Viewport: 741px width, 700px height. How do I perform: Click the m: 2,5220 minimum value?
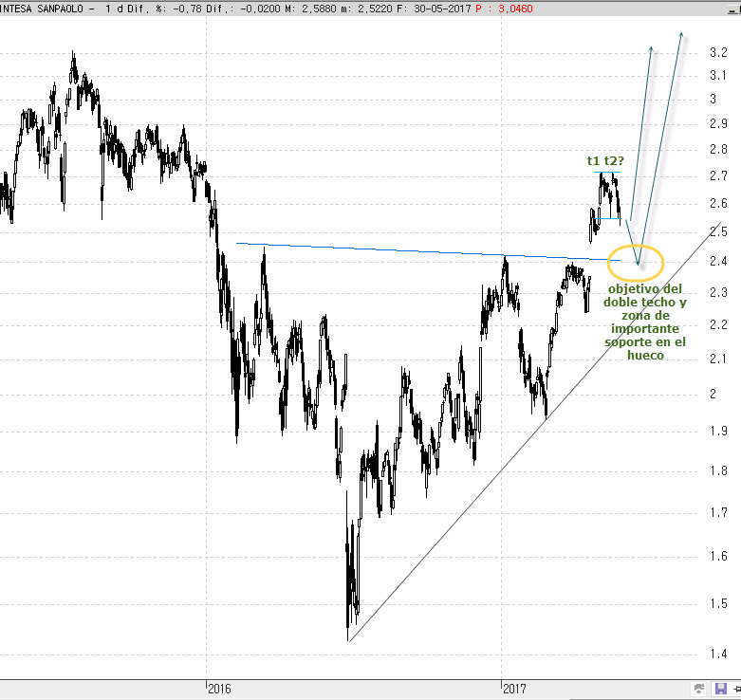366,9
